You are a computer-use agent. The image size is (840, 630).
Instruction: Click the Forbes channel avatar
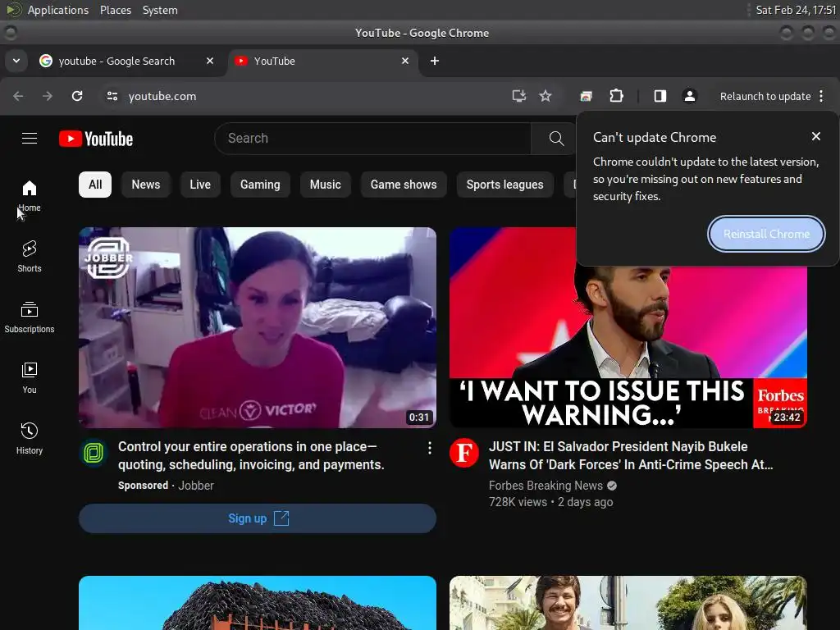[464, 453]
